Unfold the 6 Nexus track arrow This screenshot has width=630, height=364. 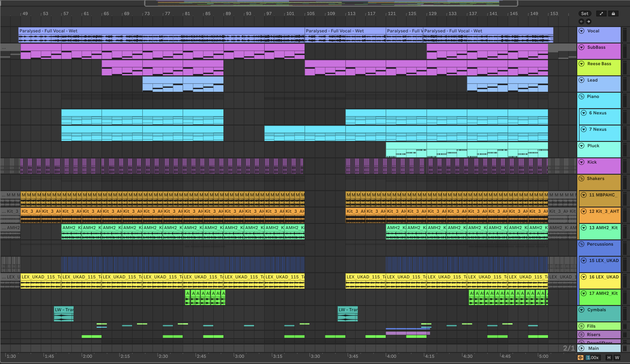click(x=583, y=113)
